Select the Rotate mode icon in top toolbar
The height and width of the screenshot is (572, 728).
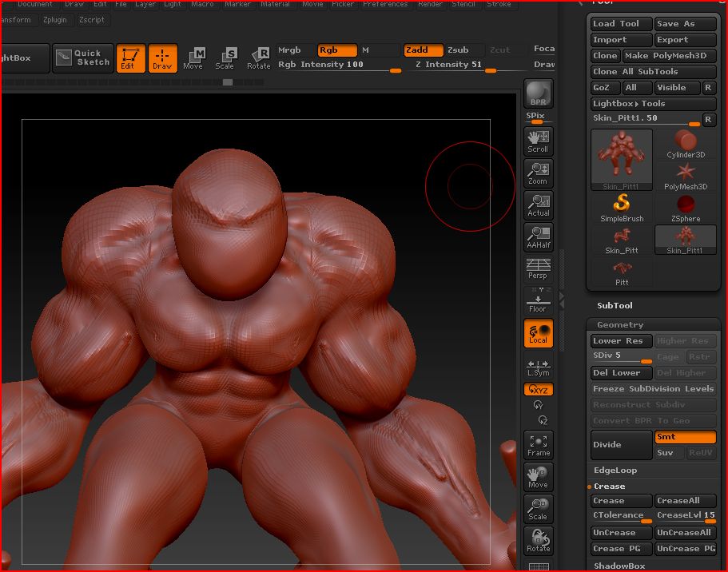258,58
